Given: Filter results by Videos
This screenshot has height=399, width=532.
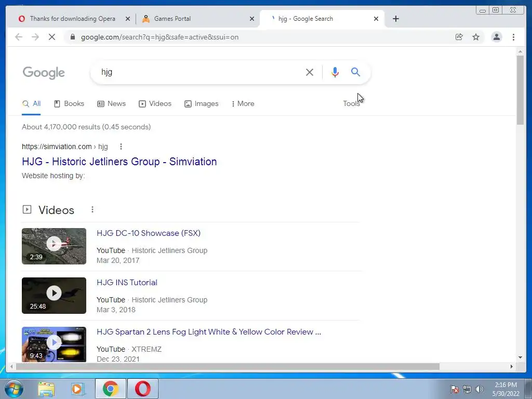Looking at the screenshot, I should pyautogui.click(x=155, y=104).
